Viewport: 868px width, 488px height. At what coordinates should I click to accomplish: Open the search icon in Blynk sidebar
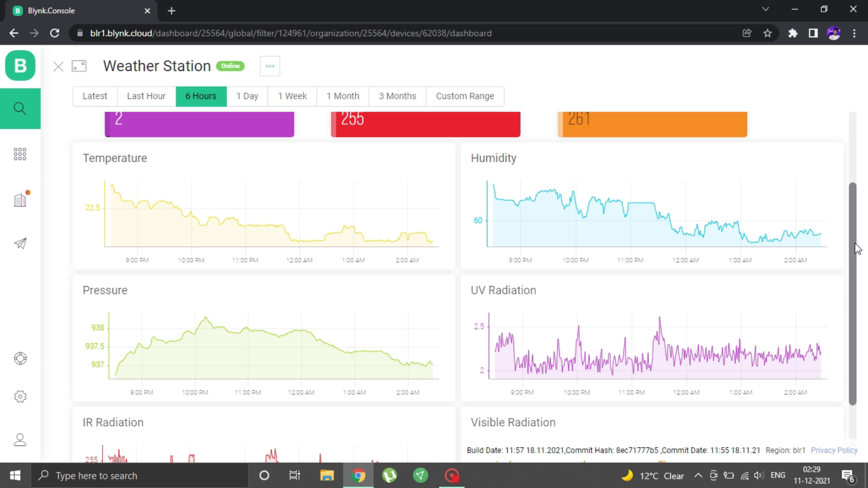click(20, 108)
